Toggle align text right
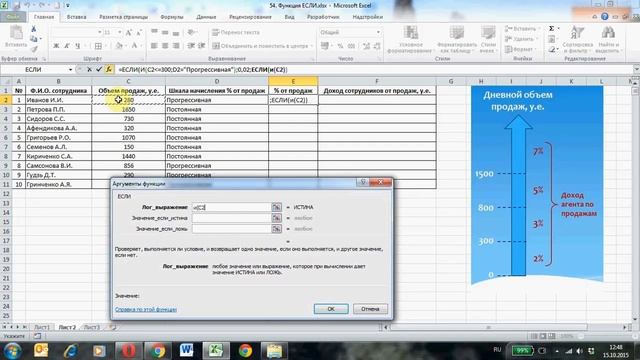Viewport: 640px width, 360px height. point(176,46)
